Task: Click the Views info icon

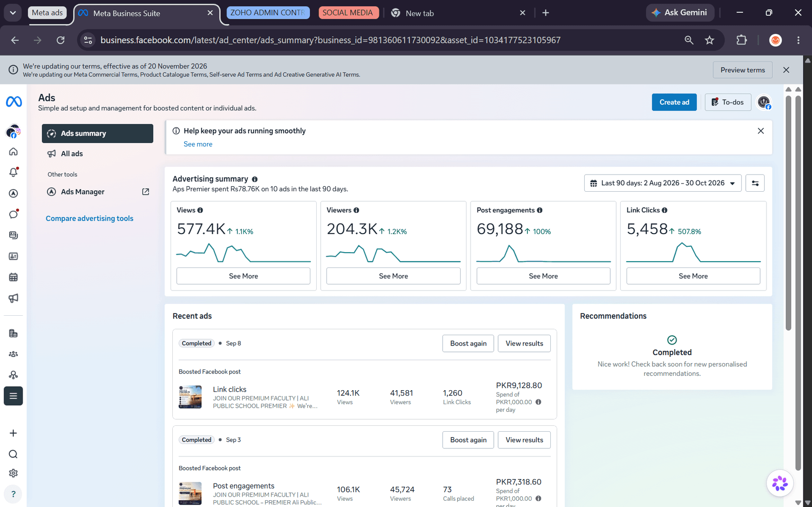Action: (200, 210)
